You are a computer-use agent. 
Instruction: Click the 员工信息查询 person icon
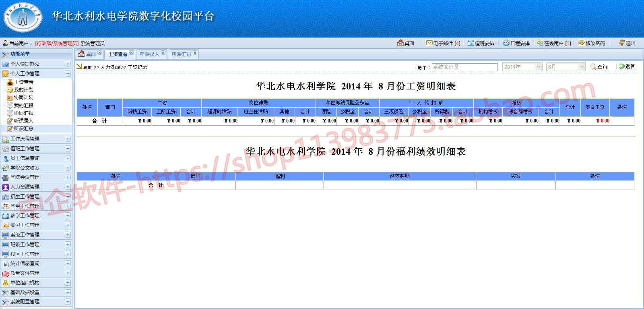click(6, 158)
